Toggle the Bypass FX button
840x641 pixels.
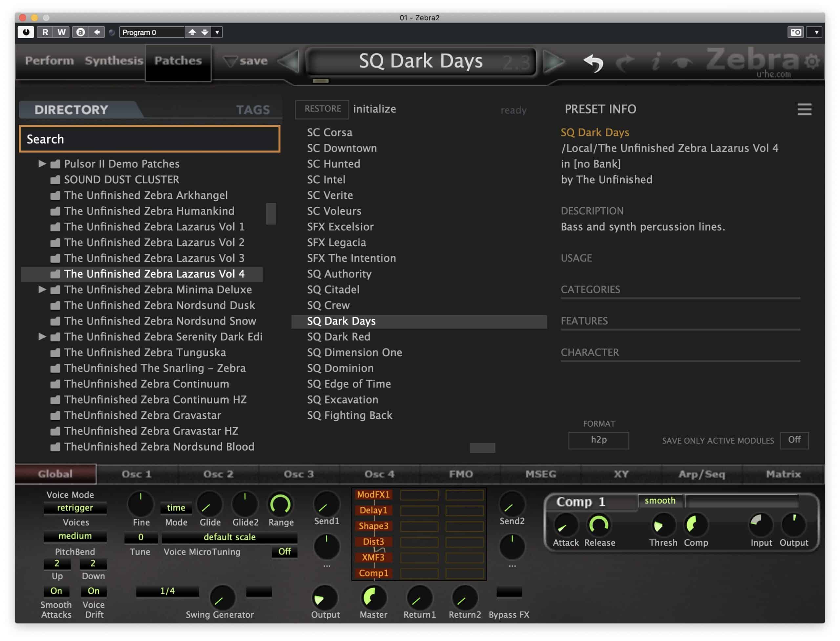(509, 592)
